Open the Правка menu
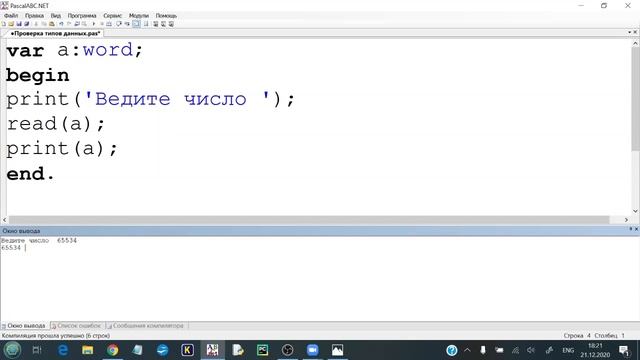Screen dimensions: 640x360 (x=34, y=16)
